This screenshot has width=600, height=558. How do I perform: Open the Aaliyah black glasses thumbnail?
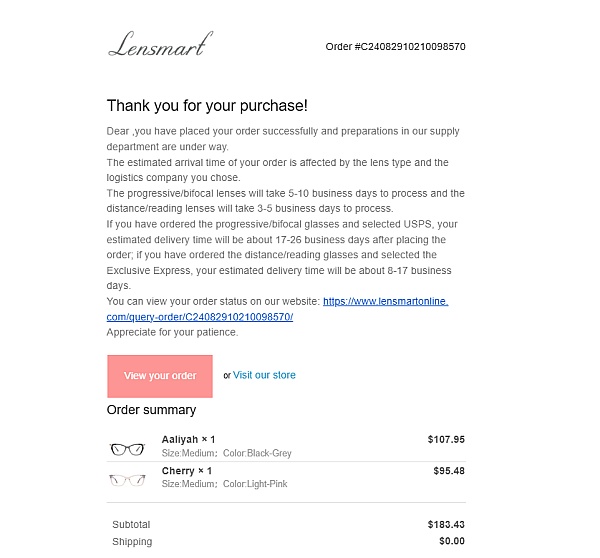127,449
